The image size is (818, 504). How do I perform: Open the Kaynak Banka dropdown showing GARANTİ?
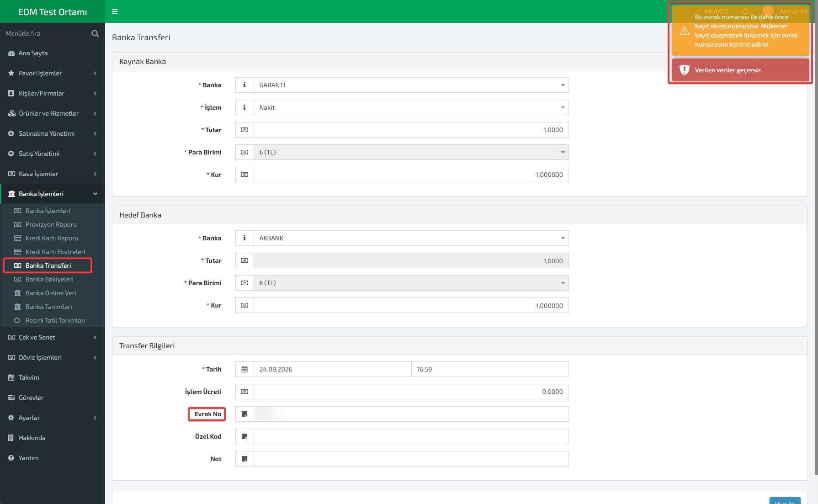point(411,85)
